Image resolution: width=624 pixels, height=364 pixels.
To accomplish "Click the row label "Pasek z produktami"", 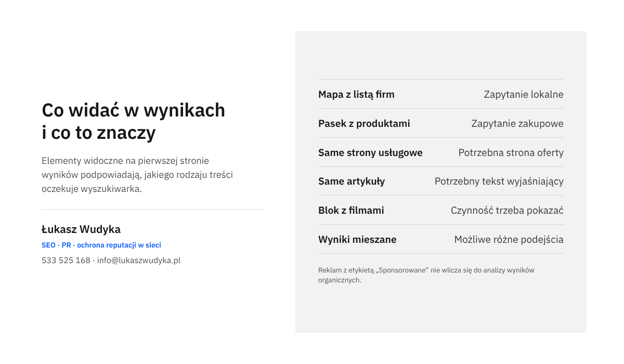I will [x=364, y=124].
